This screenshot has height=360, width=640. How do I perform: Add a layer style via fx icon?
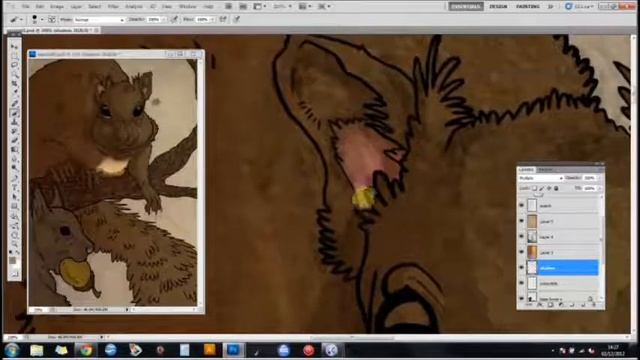tap(540, 305)
